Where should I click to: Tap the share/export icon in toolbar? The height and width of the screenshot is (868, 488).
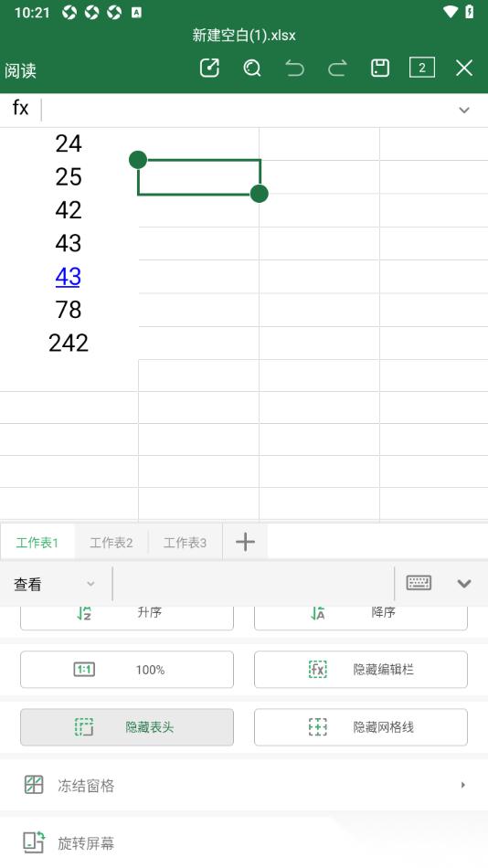click(209, 69)
